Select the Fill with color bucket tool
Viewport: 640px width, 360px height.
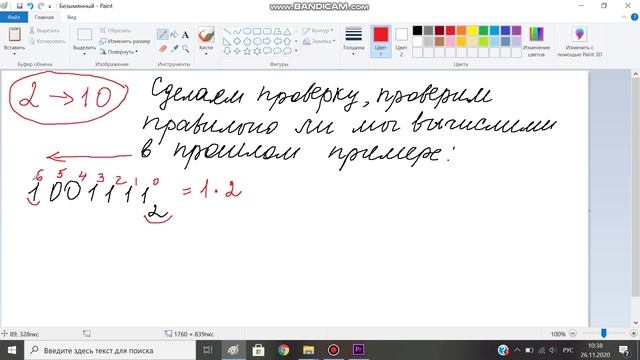click(x=174, y=35)
